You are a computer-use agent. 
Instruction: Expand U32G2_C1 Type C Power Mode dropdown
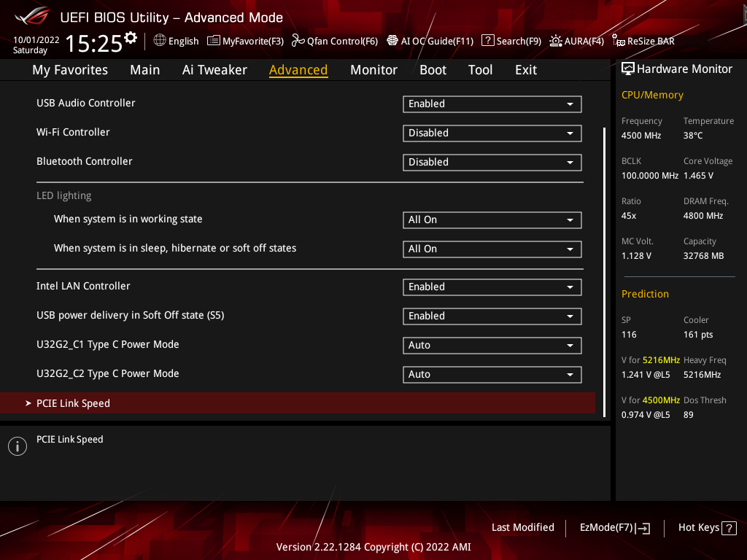coord(492,346)
